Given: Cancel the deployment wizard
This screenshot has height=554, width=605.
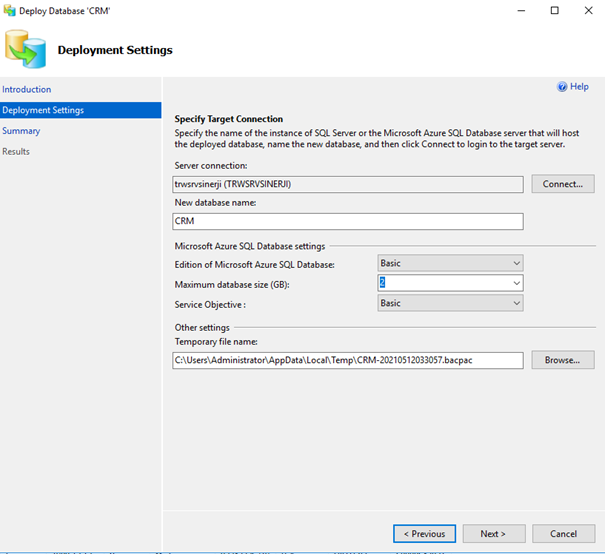Looking at the screenshot, I should 563,534.
